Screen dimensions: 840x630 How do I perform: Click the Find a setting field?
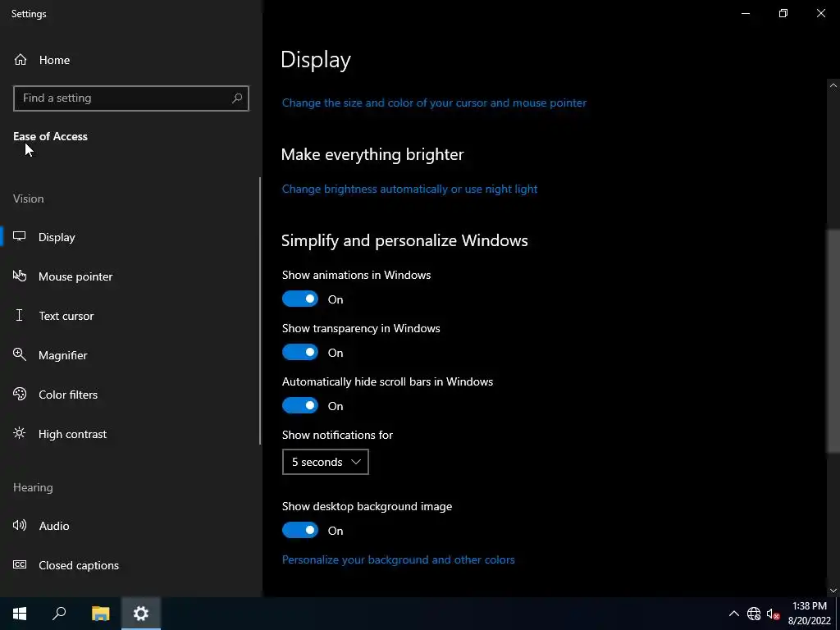pos(130,98)
